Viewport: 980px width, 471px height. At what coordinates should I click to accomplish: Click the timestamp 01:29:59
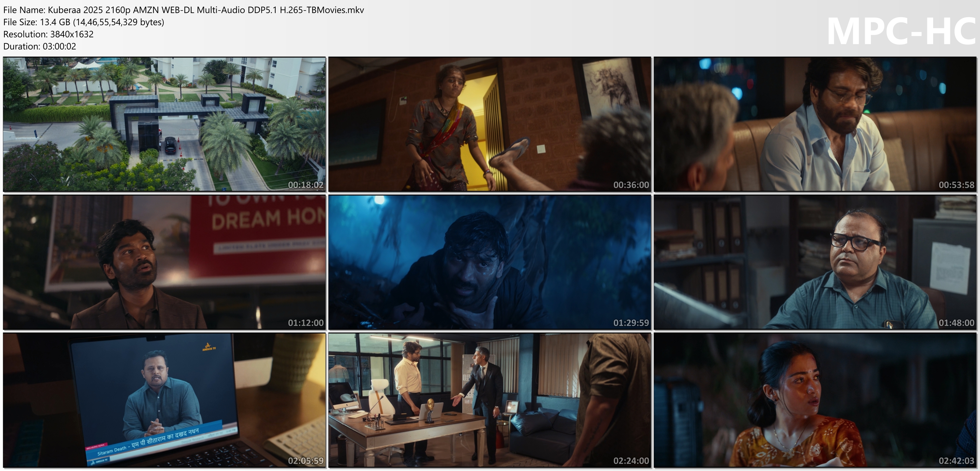(x=631, y=323)
